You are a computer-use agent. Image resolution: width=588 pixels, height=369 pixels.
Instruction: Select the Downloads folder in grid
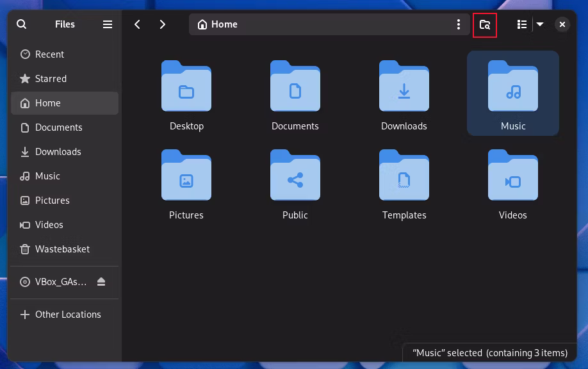click(404, 86)
